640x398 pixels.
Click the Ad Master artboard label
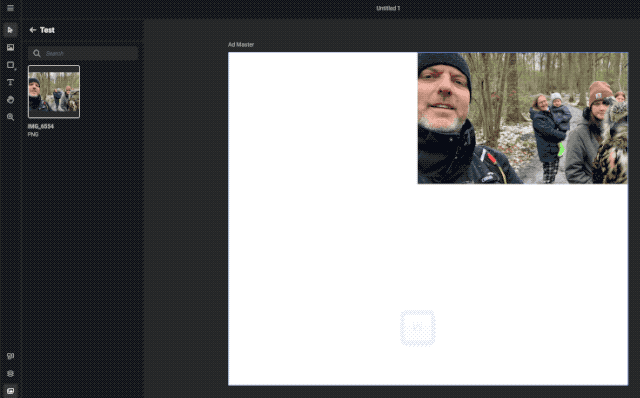coord(241,44)
